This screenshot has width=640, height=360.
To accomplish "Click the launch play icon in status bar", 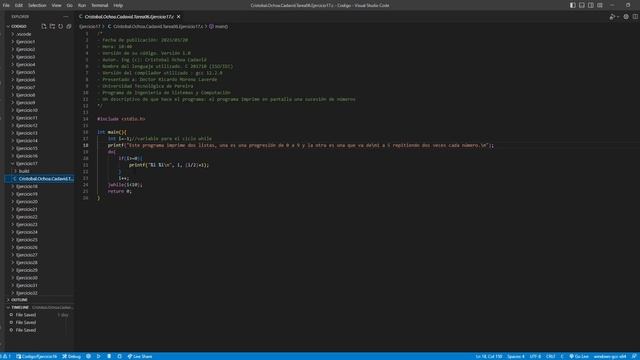I will [x=99, y=356].
